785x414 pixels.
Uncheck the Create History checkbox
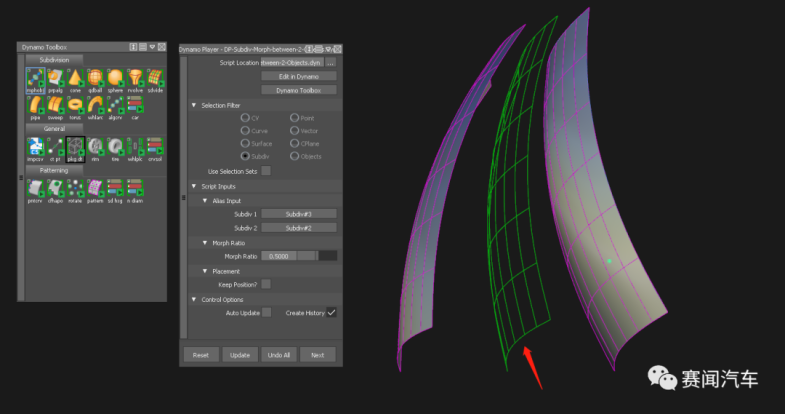[331, 313]
